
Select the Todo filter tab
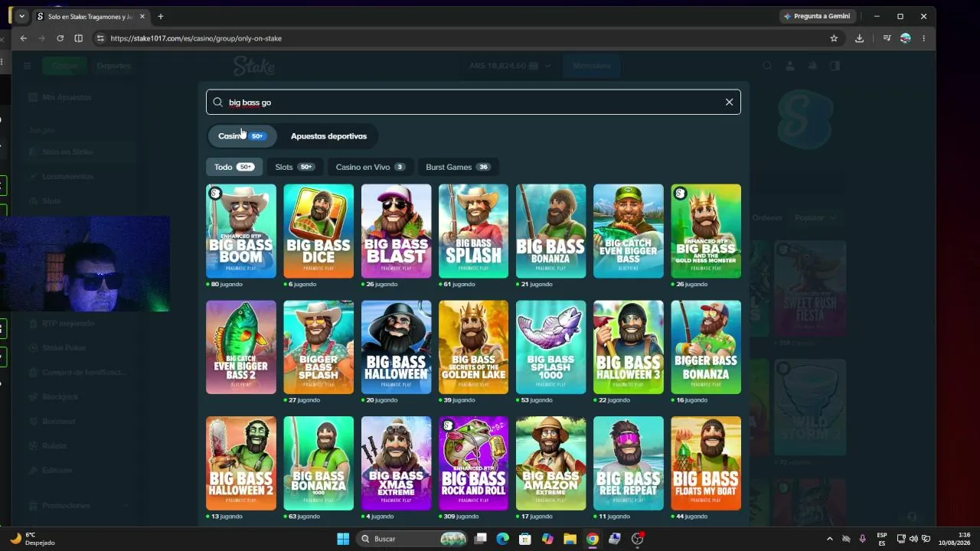coord(234,167)
